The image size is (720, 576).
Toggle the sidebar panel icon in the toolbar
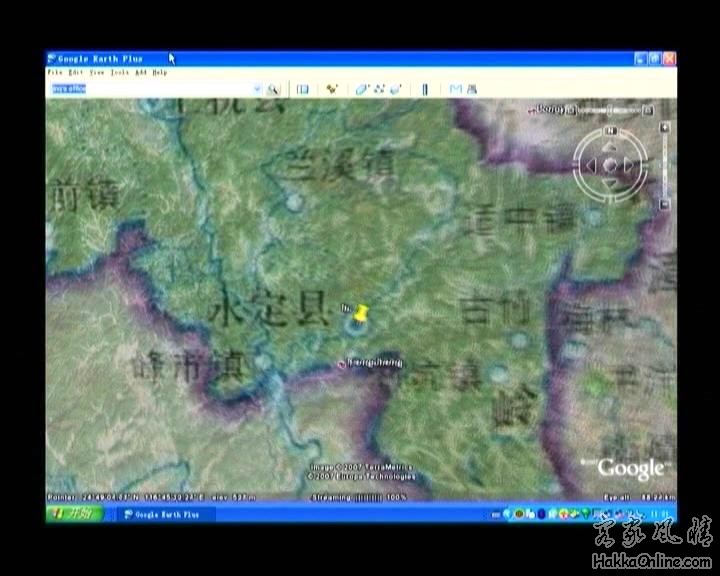[x=302, y=89]
